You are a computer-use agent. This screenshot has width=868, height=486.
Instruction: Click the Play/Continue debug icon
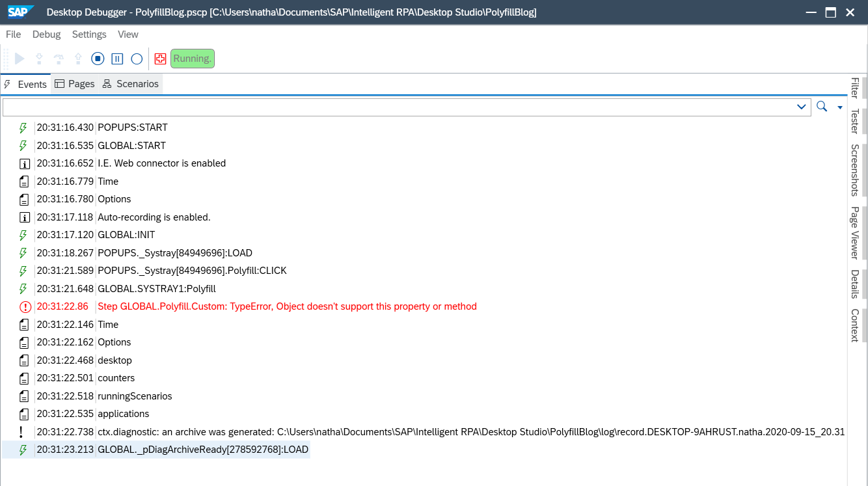[x=20, y=59]
